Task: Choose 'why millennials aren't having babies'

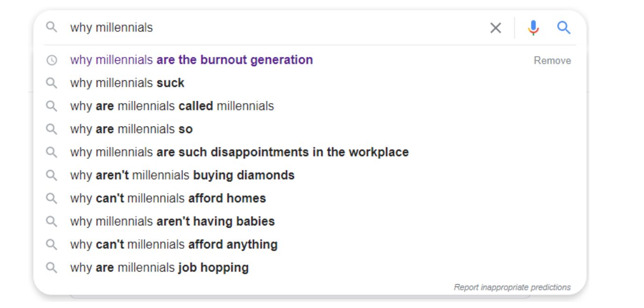Action: 172,221
